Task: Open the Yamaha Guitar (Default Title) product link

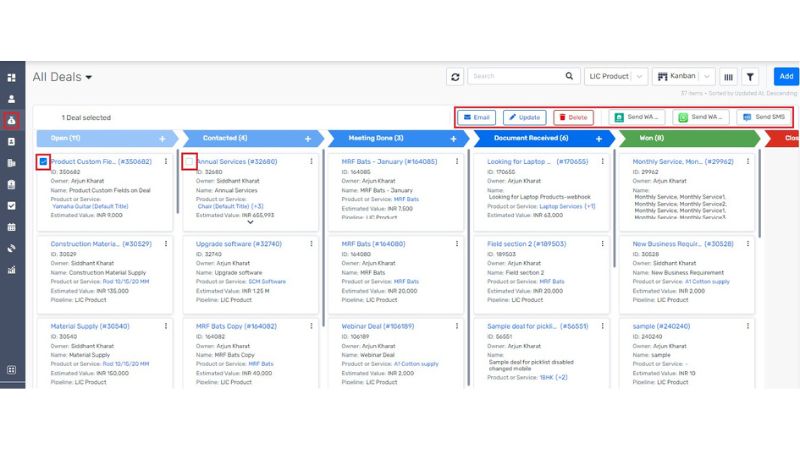Action: pyautogui.click(x=90, y=207)
